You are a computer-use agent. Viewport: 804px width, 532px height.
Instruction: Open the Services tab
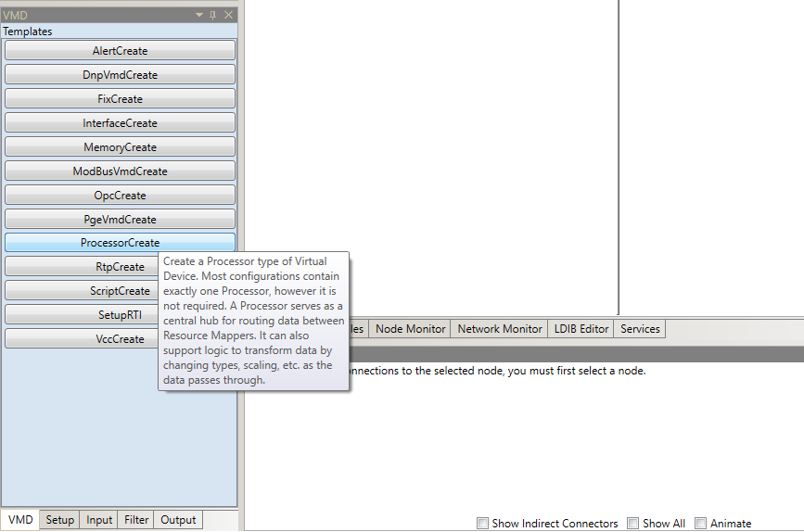coord(640,328)
